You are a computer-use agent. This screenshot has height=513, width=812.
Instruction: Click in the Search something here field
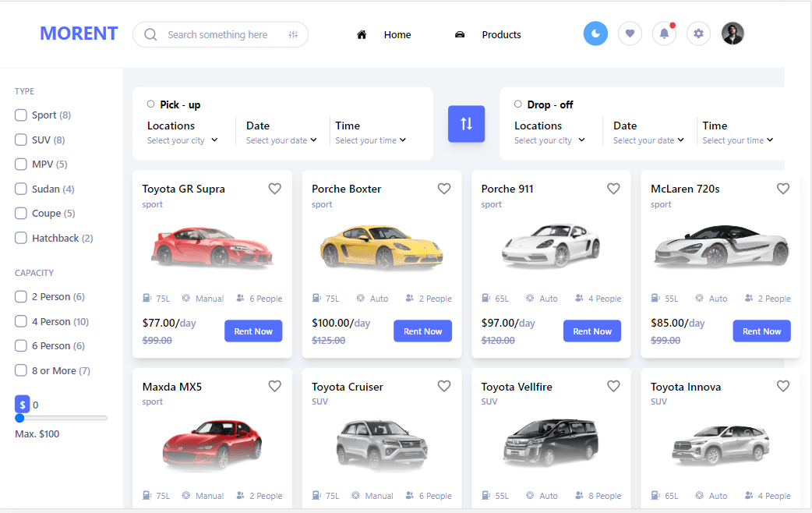tap(220, 35)
